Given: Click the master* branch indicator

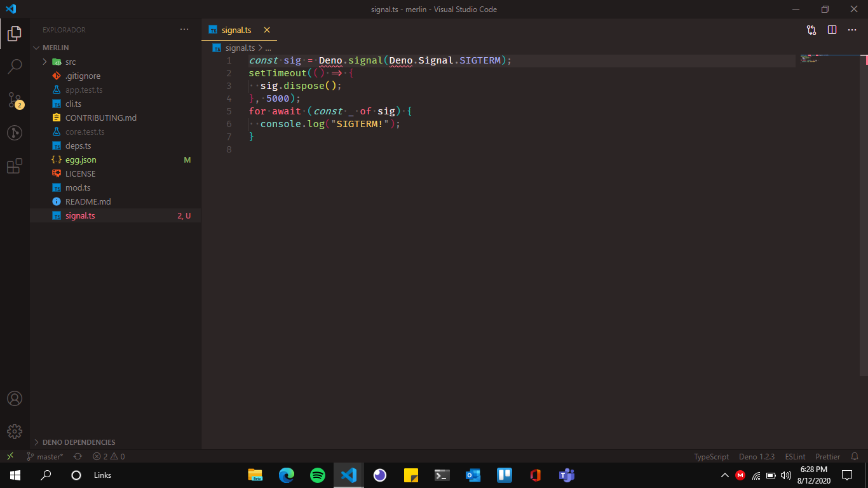Looking at the screenshot, I should tap(45, 456).
